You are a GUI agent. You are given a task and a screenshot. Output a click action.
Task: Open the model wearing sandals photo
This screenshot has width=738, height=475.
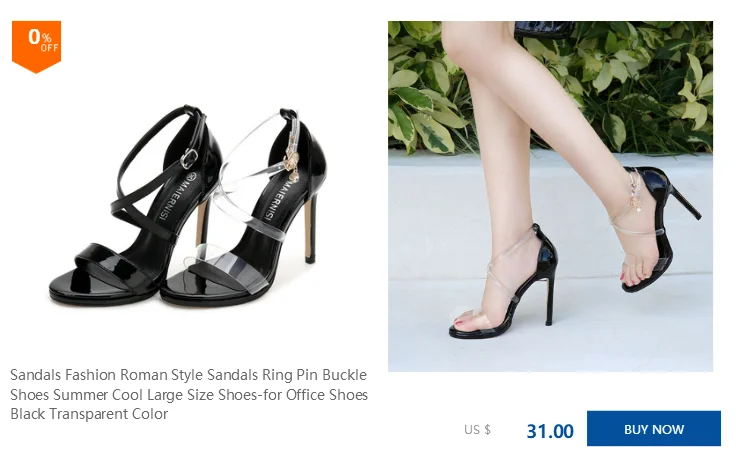[x=550, y=196]
